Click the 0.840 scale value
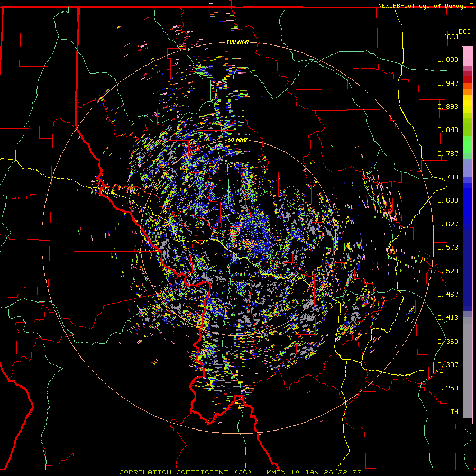The image size is (476, 476). pos(448,130)
